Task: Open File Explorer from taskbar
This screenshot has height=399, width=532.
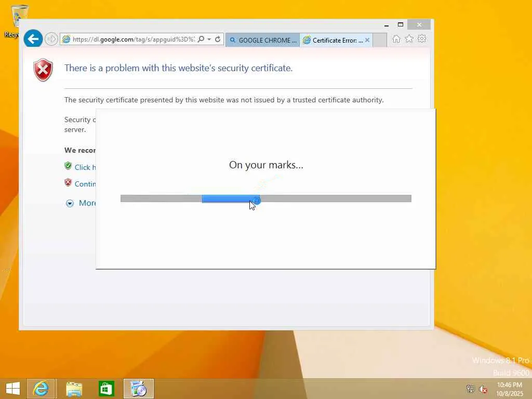Action: pos(74,389)
